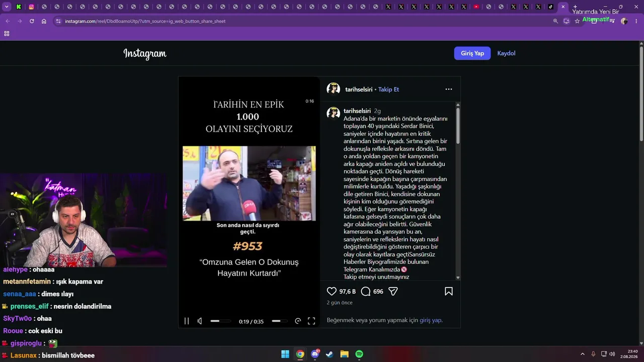Click the caption scrollbar down arrow
644x362 pixels.
(x=458, y=278)
